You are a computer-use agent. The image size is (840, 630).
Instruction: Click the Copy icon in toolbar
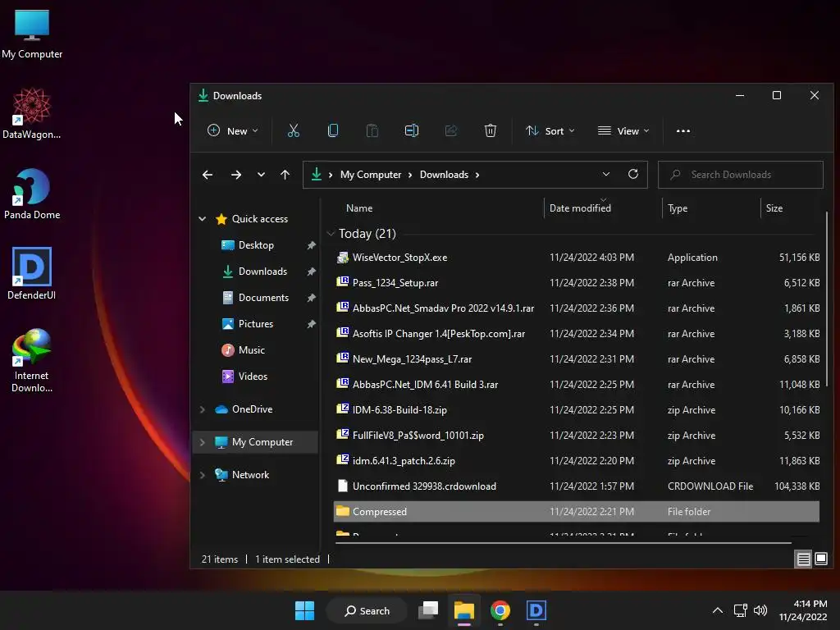[x=333, y=130]
